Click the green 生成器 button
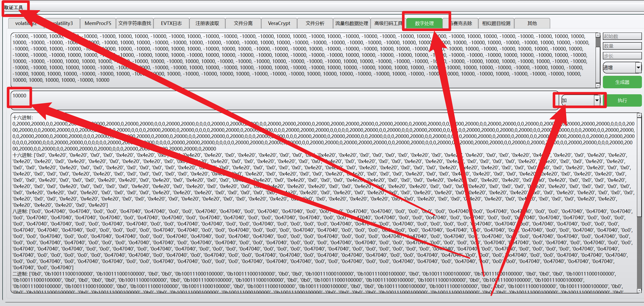644x306 pixels. (x=622, y=82)
